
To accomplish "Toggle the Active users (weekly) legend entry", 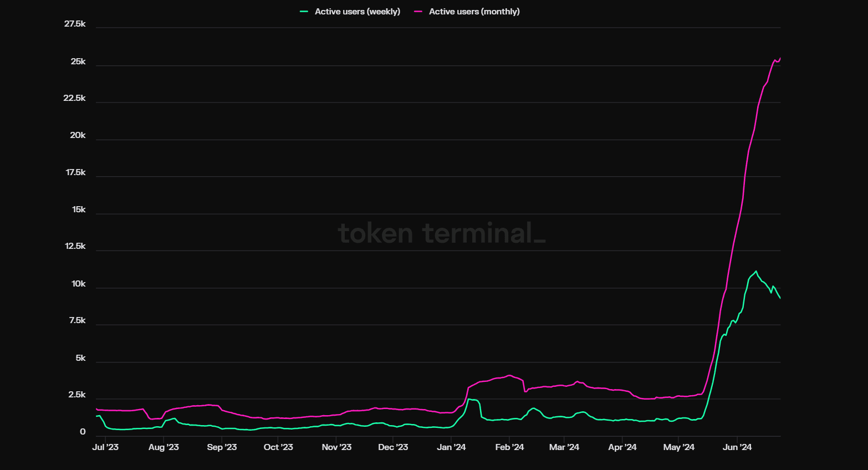I will [x=357, y=11].
